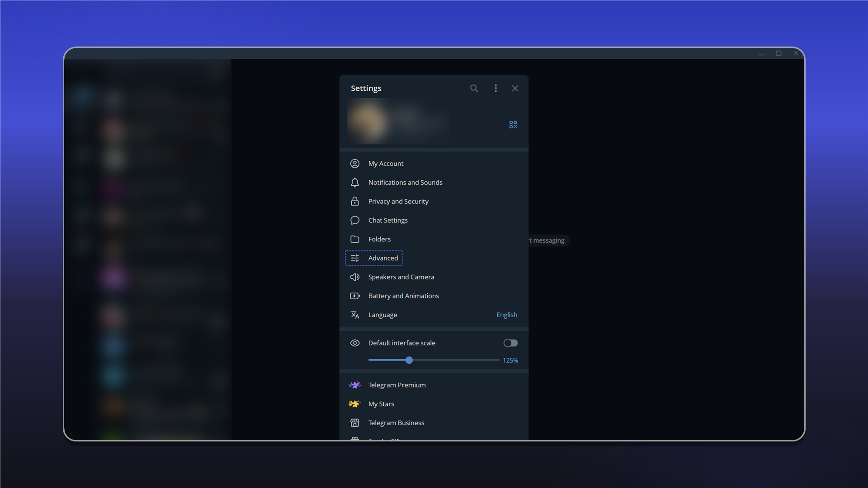Click the 125% scale value
Viewport: 868px width, 488px height.
coord(510,361)
